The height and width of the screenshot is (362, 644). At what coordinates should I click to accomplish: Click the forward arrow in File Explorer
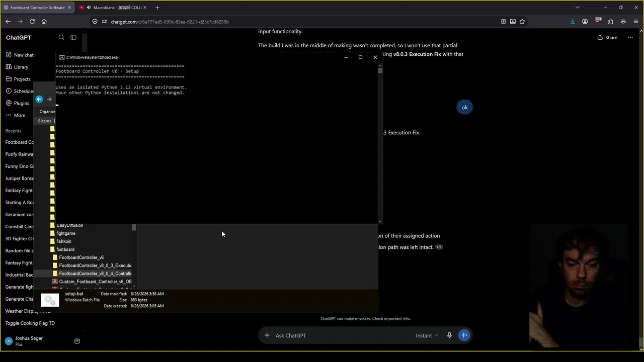pyautogui.click(x=49, y=99)
